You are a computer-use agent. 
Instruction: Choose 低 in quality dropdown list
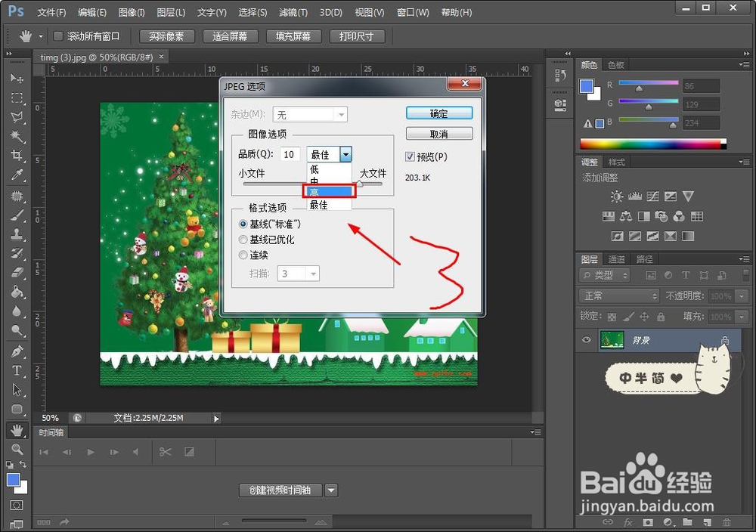(x=329, y=169)
